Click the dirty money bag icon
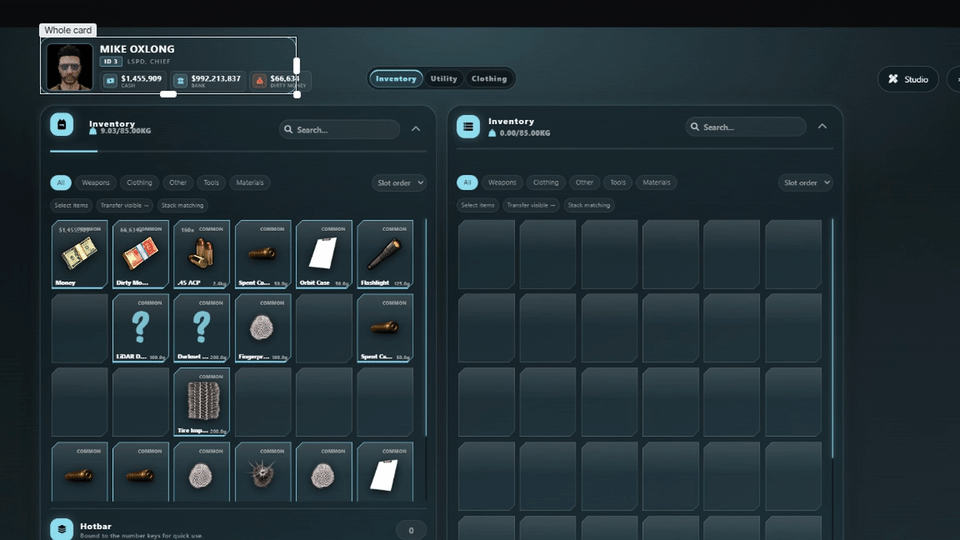Screen dimensions: 960x540 (260, 81)
